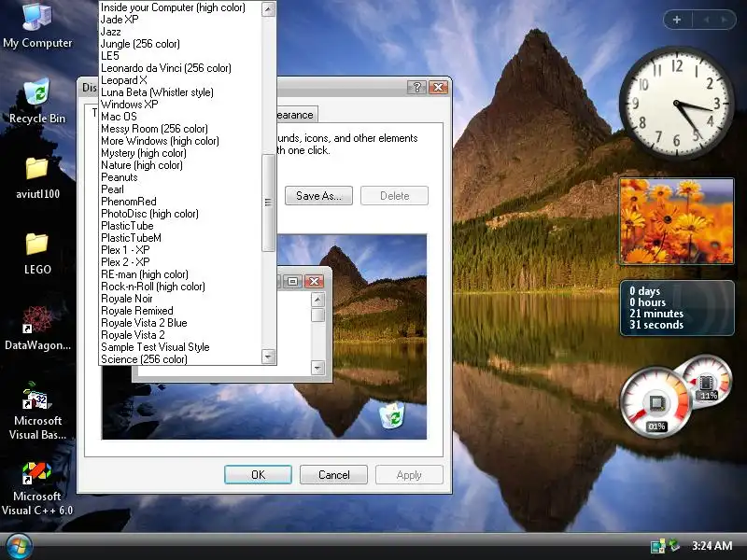Click preview window scroll up arrow
The height and width of the screenshot is (560, 747).
point(317,300)
